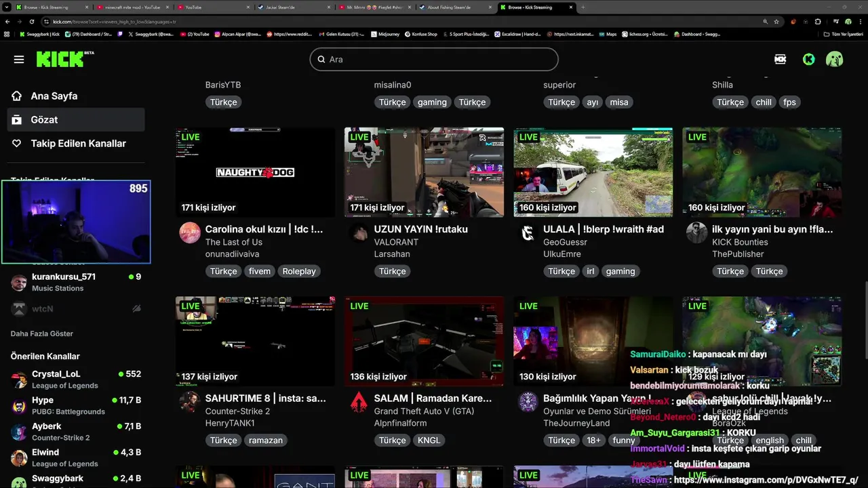Select Gözat in the sidebar
The width and height of the screenshot is (868, 488).
pos(77,120)
